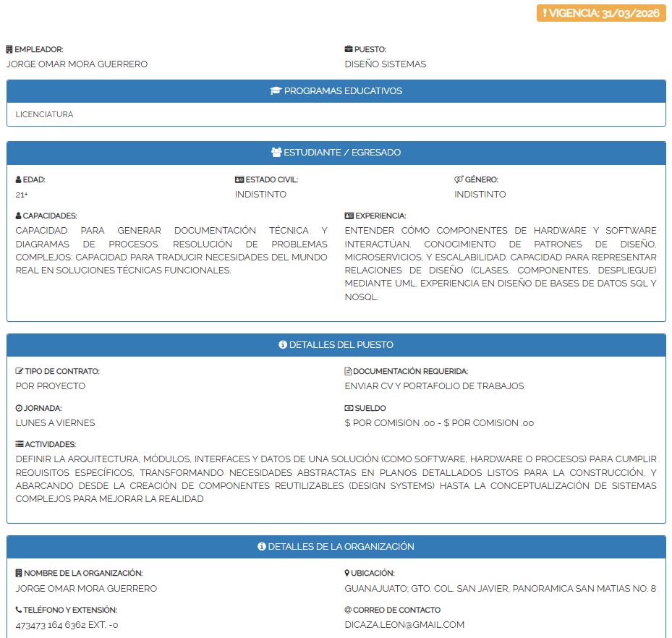Click the ID card icon beside Estado Civil

coord(239,179)
